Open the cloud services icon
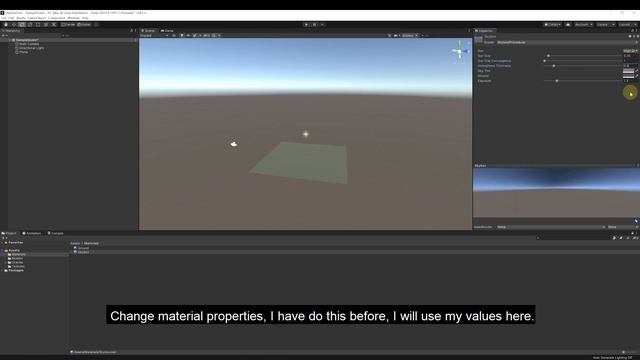The width and height of the screenshot is (640, 360). [x=568, y=24]
